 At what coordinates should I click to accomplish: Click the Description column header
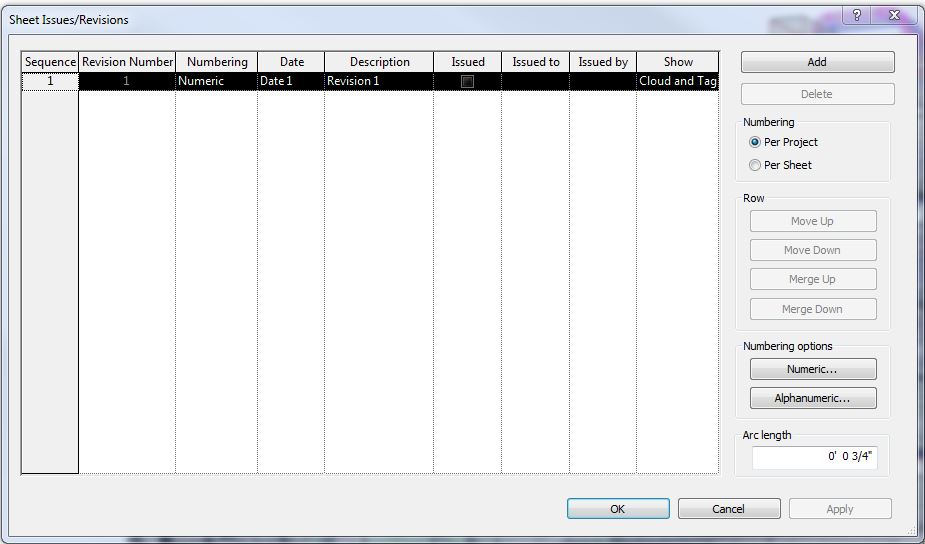(379, 62)
